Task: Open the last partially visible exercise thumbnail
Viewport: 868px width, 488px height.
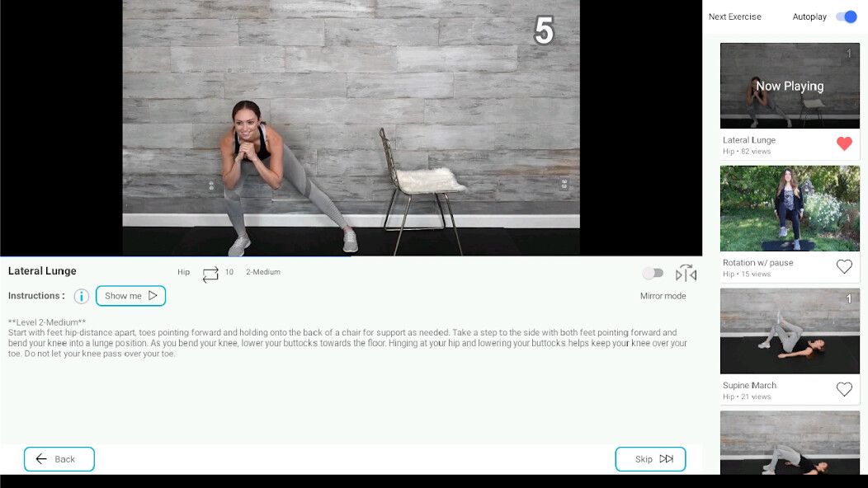Action: (x=790, y=443)
